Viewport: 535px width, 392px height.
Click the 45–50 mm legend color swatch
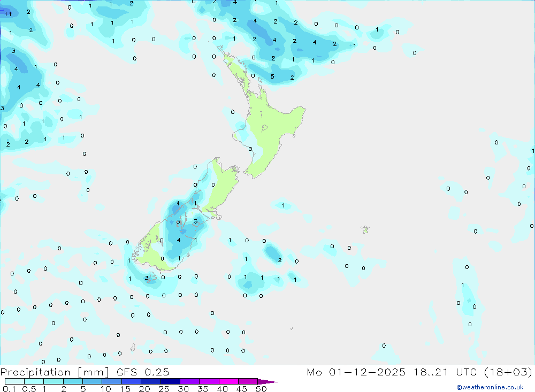(248, 381)
